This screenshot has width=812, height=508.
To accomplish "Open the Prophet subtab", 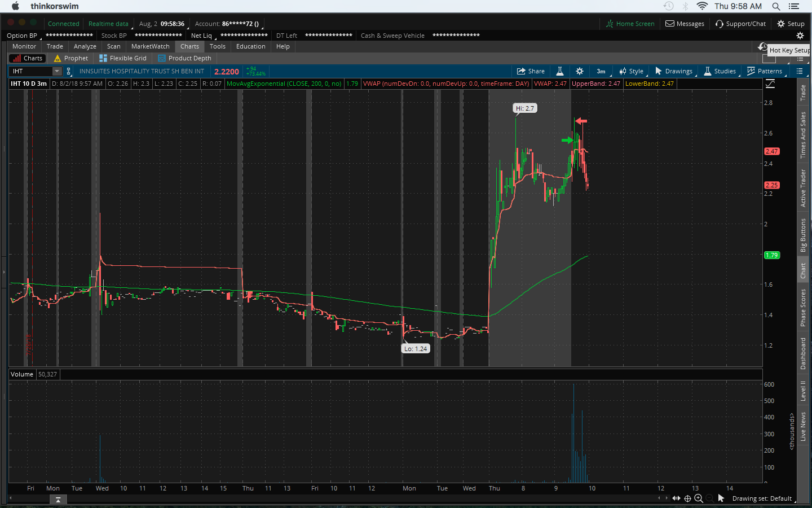I will (x=71, y=58).
